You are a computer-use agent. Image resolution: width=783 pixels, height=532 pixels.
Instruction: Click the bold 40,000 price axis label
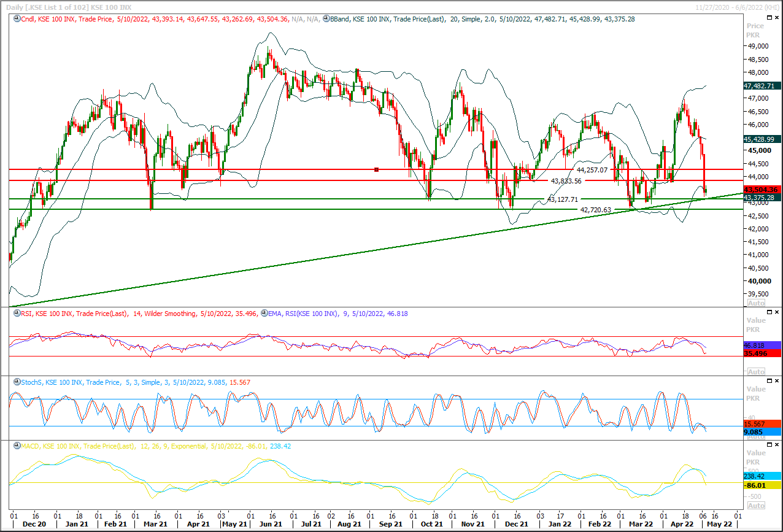[758, 281]
